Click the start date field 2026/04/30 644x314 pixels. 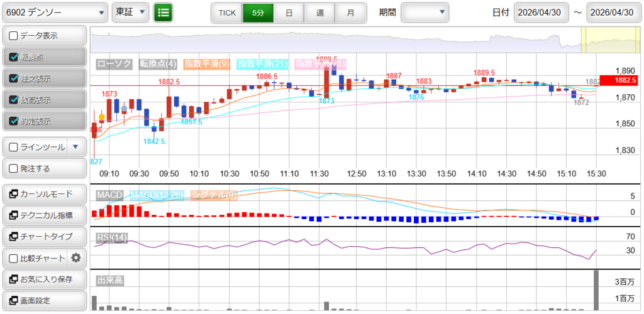[541, 13]
